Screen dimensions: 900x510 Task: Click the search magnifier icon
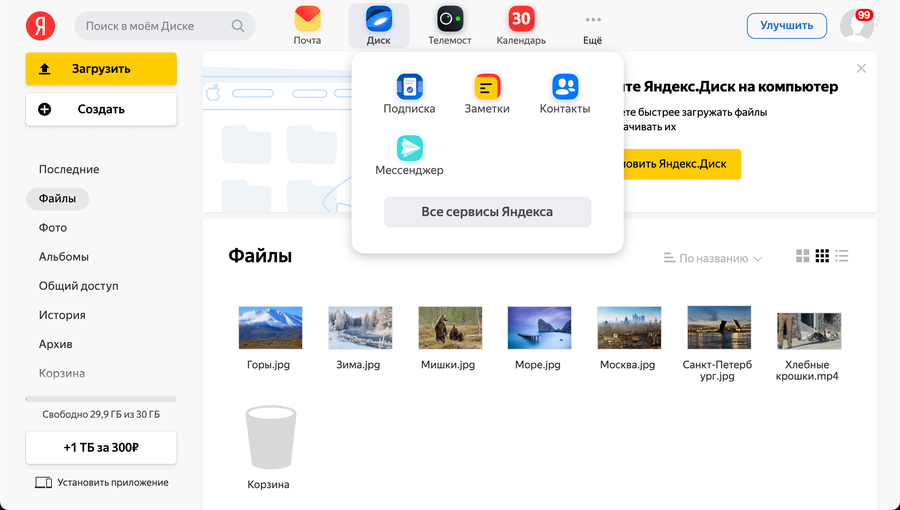point(238,26)
